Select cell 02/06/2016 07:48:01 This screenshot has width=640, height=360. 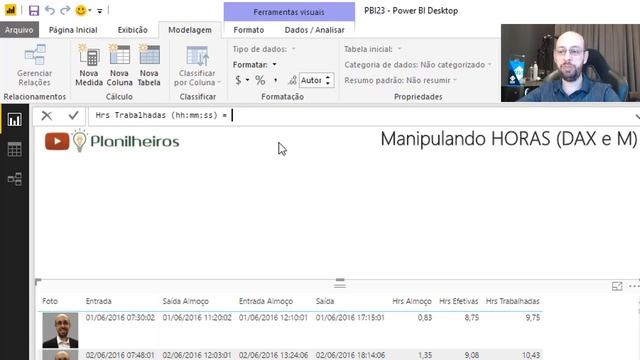pos(120,355)
